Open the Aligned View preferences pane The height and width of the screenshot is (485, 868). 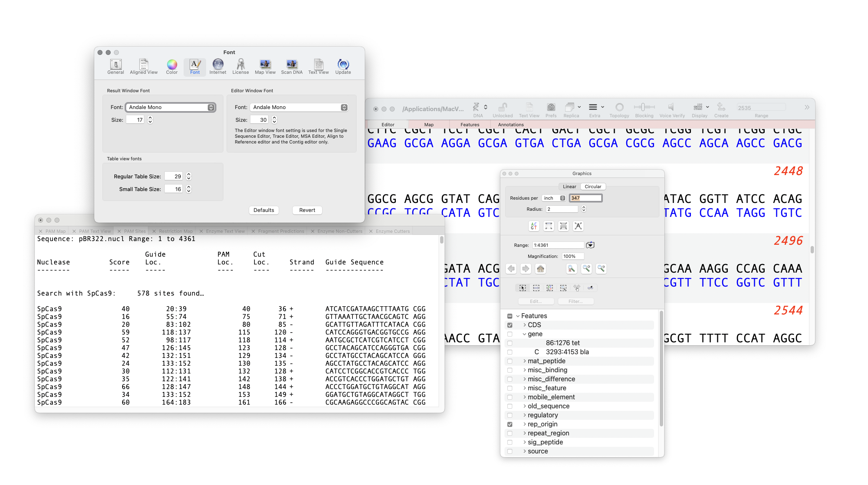coord(143,66)
